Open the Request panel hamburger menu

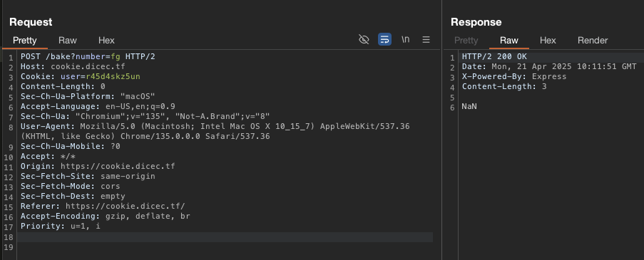(x=426, y=39)
